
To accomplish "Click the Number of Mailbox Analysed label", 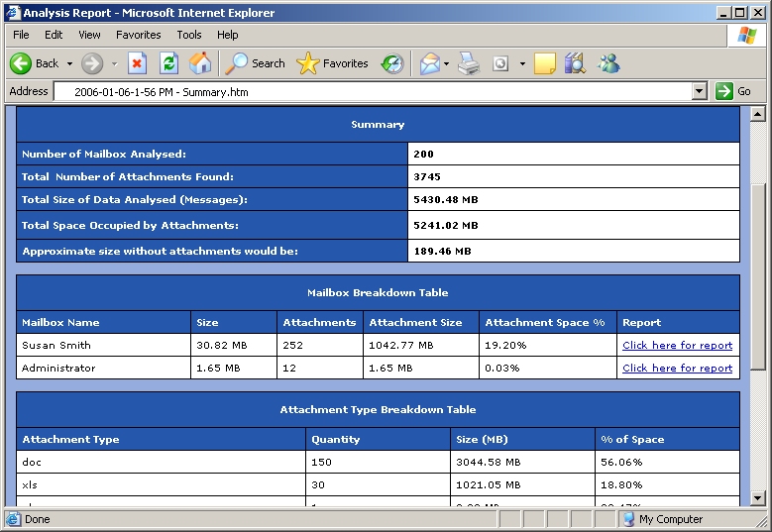I will pyautogui.click(x=104, y=154).
